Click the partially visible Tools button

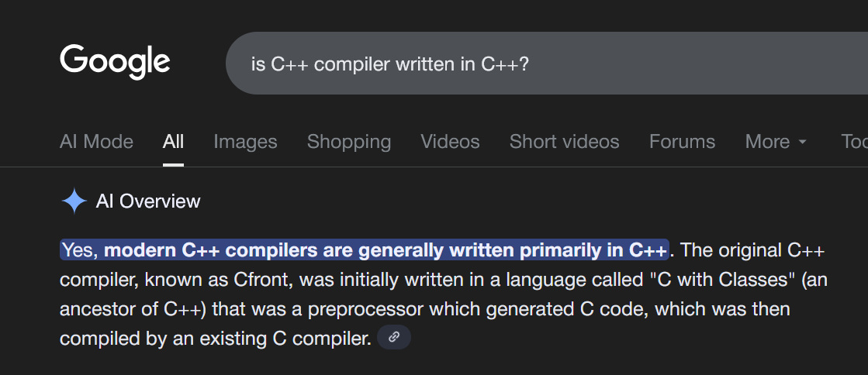pyautogui.click(x=854, y=142)
